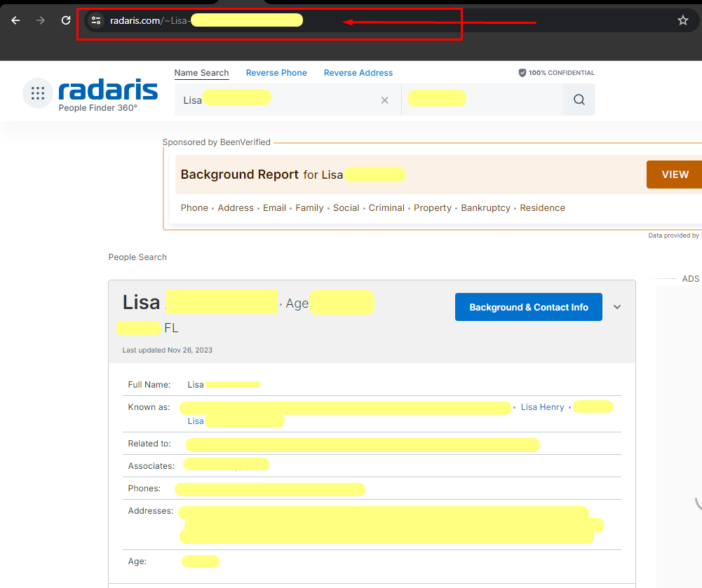This screenshot has height=588, width=702.
Task: Open the Radaris apps grid menu
Action: [x=38, y=93]
